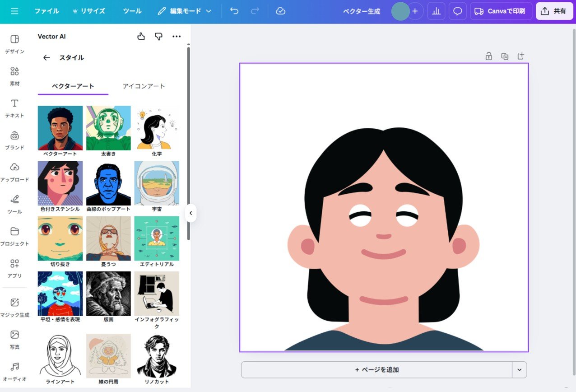The height and width of the screenshot is (392, 576).
Task: Click the undo arrow in the toolbar
Action: coord(234,11)
